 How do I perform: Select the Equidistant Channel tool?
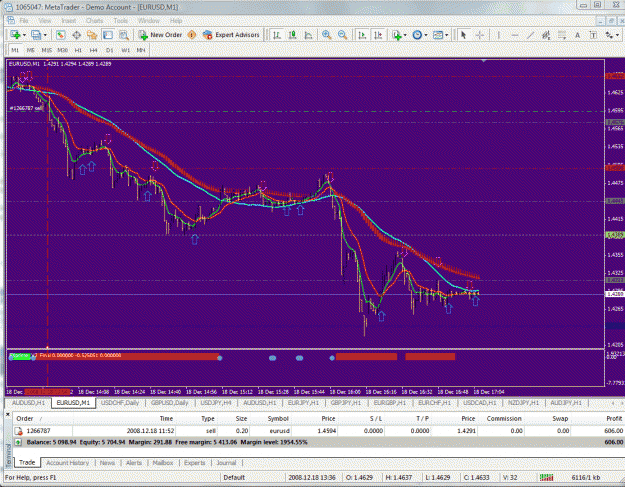pyautogui.click(x=546, y=35)
